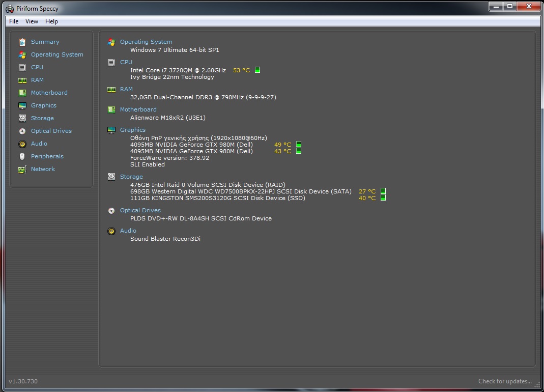Viewport: 544px width, 392px height.
Task: Open the View menu
Action: 32,21
